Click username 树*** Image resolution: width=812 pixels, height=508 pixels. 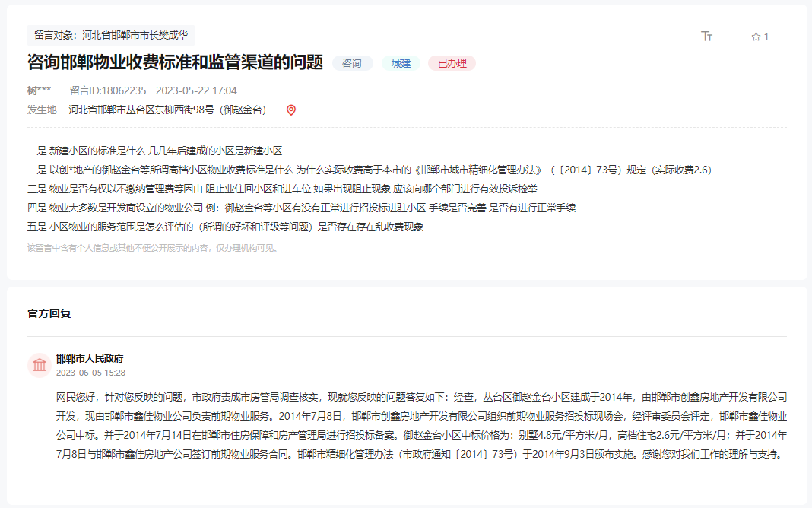40,90
